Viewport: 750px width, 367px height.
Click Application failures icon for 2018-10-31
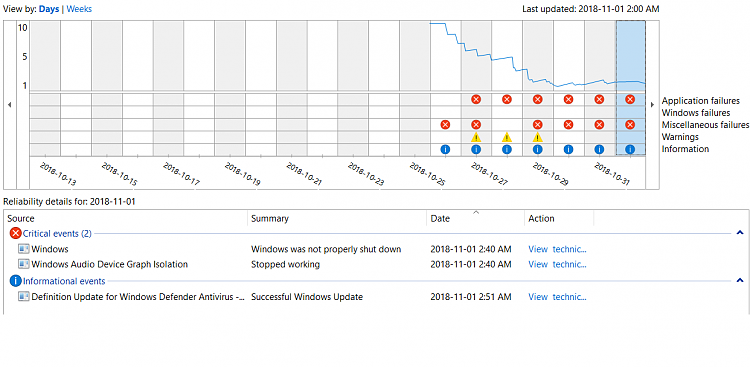point(599,100)
